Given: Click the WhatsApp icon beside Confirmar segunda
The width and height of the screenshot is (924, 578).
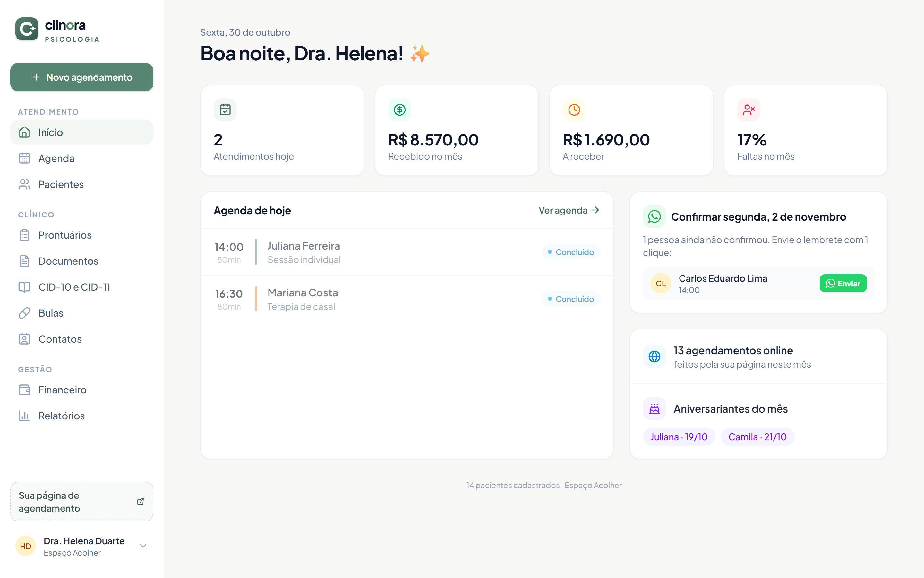Looking at the screenshot, I should (654, 216).
